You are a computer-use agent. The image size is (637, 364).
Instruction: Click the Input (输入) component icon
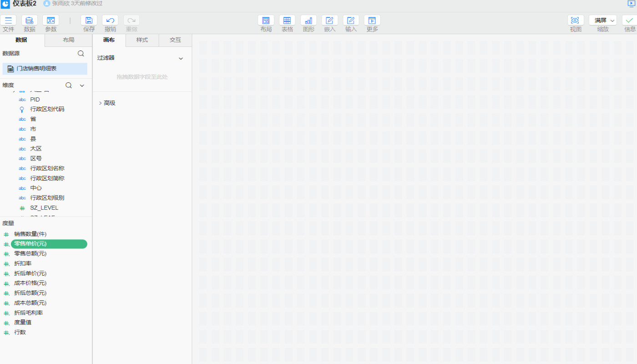coord(351,20)
